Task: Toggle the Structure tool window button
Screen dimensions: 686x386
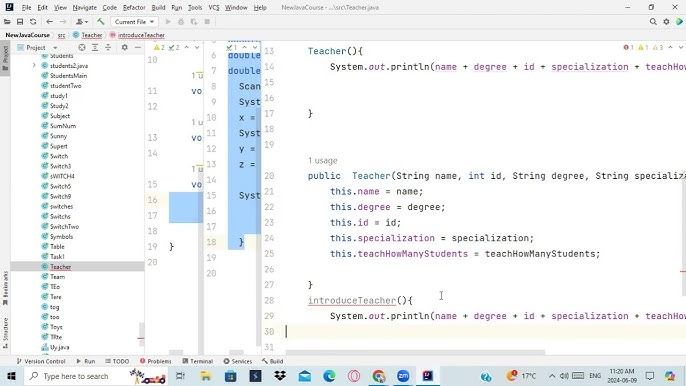Action: [x=5, y=333]
